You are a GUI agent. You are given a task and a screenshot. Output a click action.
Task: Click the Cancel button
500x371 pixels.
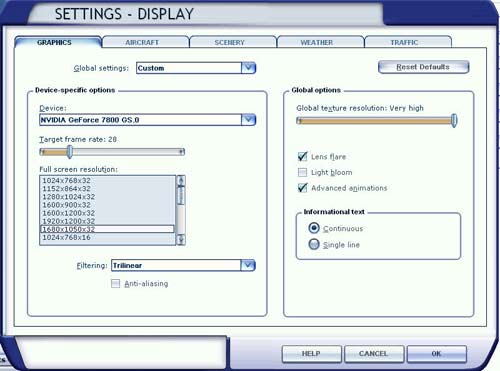click(374, 354)
